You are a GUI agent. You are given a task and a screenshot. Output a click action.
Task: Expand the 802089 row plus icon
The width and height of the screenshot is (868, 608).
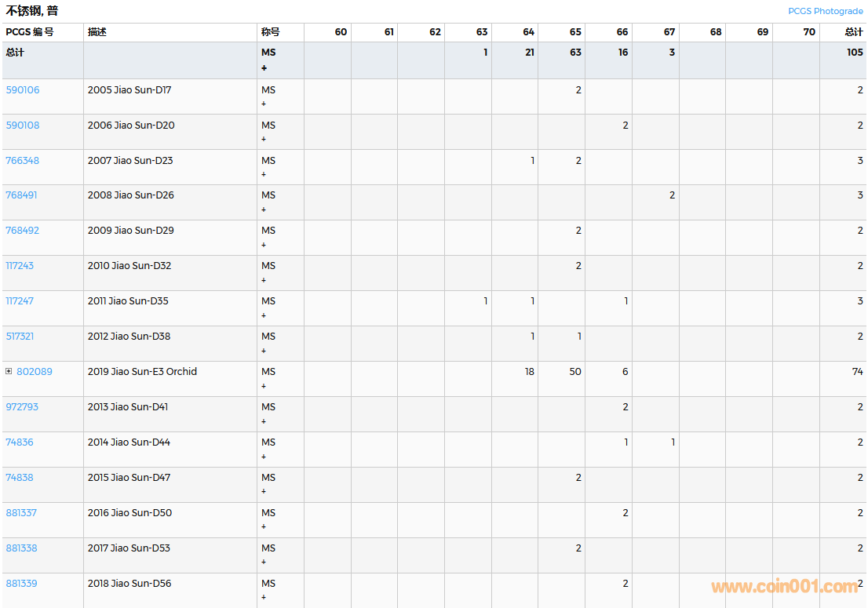[9, 372]
